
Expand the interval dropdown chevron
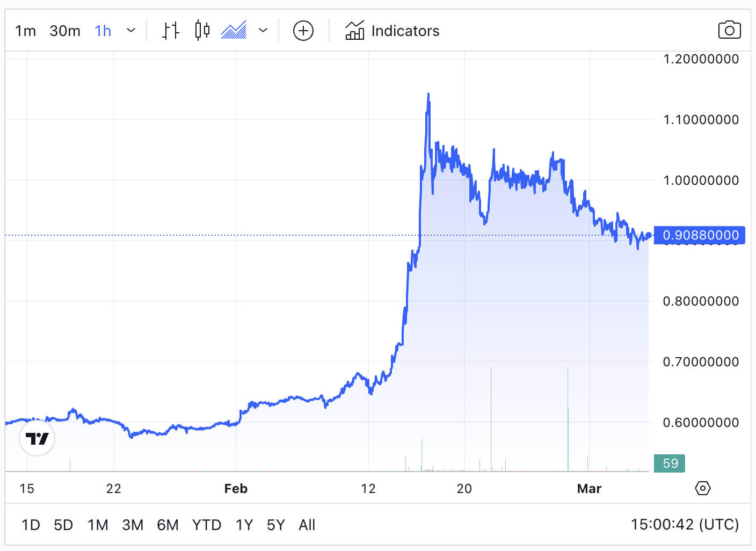[131, 31]
